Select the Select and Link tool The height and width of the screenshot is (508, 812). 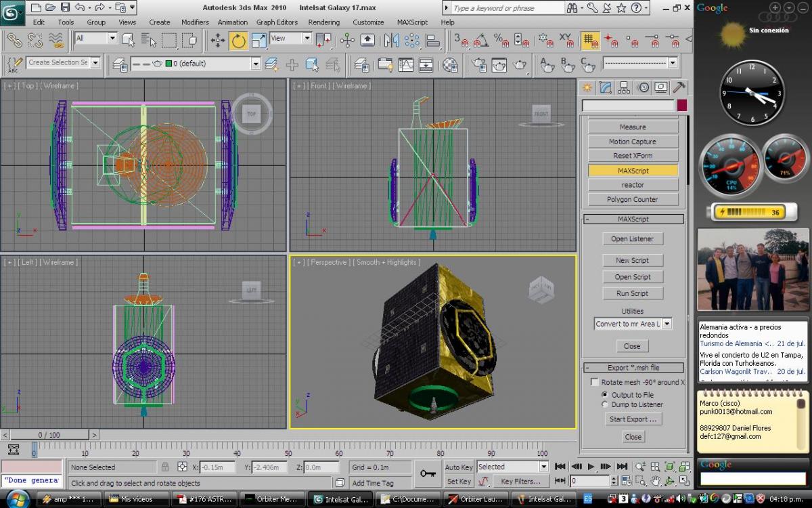point(15,41)
